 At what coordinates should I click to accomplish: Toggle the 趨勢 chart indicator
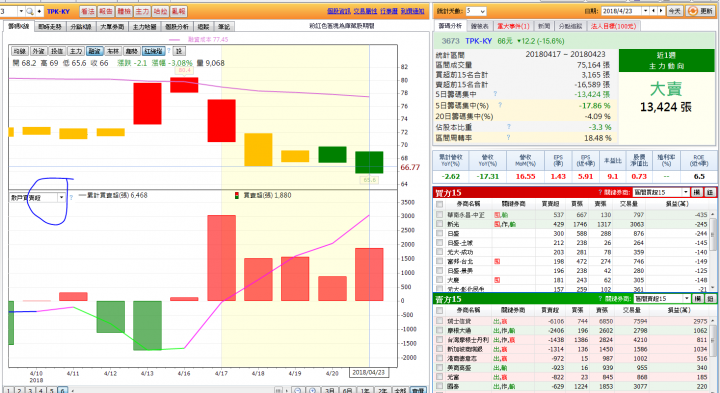click(132, 51)
